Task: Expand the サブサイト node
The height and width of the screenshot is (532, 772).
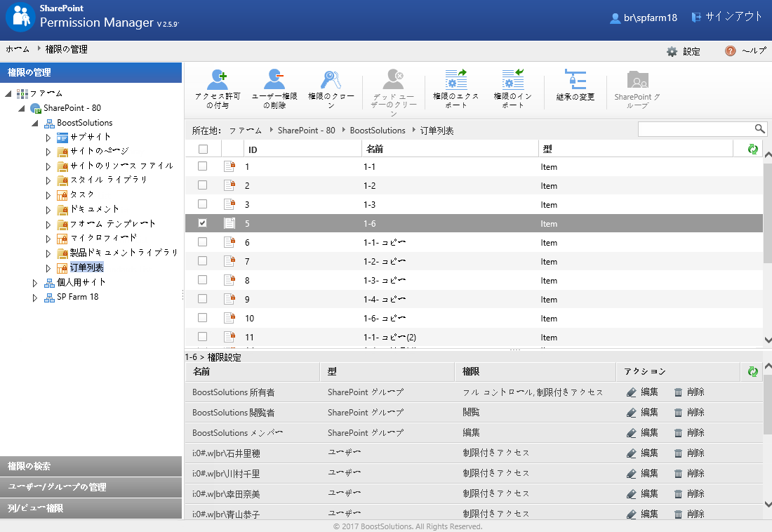Action: (x=48, y=138)
